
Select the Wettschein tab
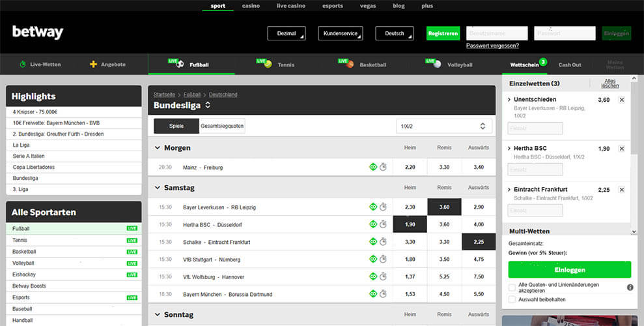pyautogui.click(x=524, y=65)
